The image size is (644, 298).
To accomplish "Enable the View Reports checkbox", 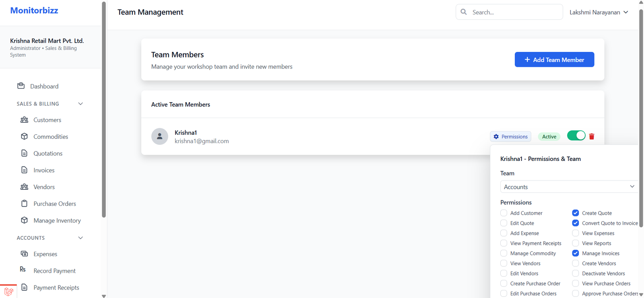I will [576, 243].
